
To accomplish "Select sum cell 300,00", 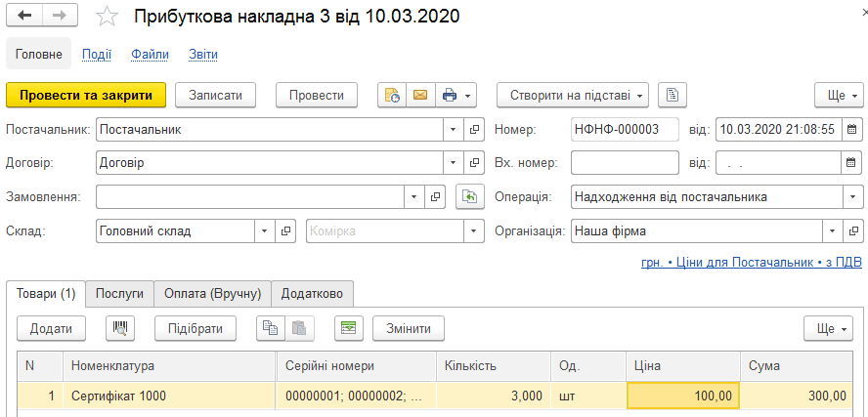I will tap(796, 396).
